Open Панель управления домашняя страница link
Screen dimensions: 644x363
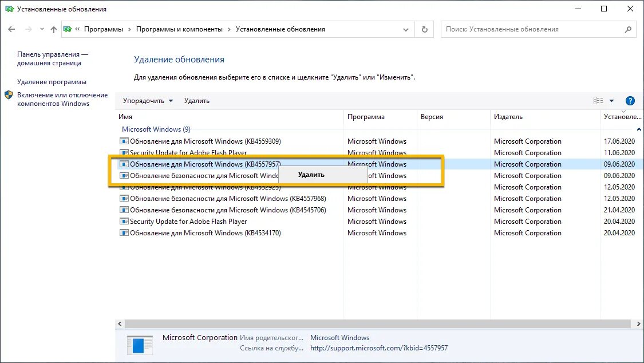[53, 59]
